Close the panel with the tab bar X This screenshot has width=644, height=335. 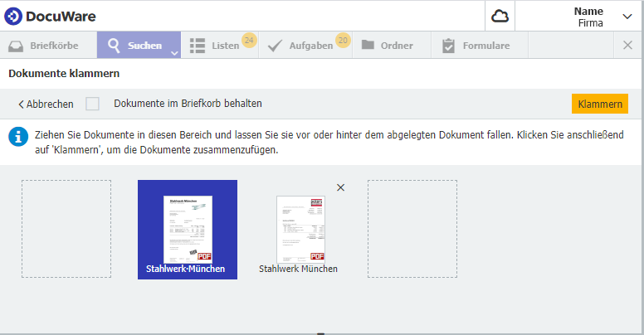tap(627, 45)
